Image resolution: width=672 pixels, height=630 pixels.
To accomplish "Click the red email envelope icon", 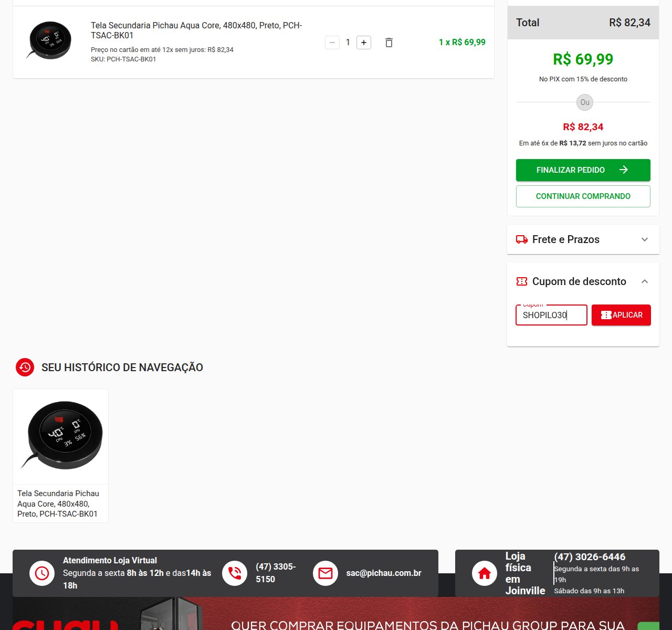I will pyautogui.click(x=325, y=573).
